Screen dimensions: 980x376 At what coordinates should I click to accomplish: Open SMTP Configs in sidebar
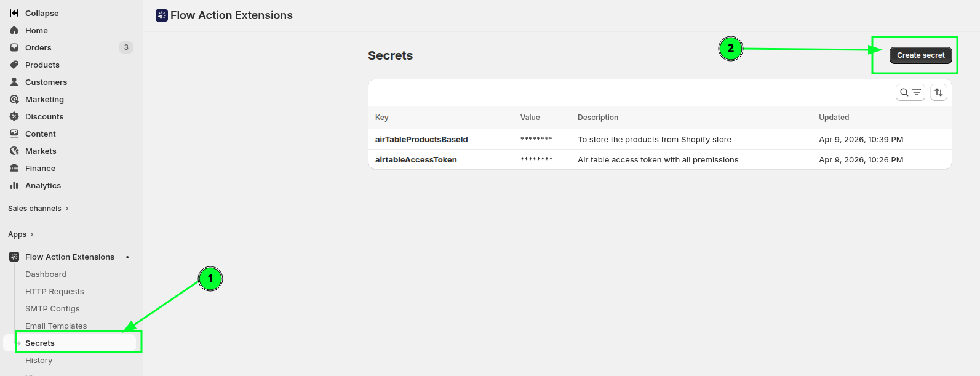pos(52,309)
